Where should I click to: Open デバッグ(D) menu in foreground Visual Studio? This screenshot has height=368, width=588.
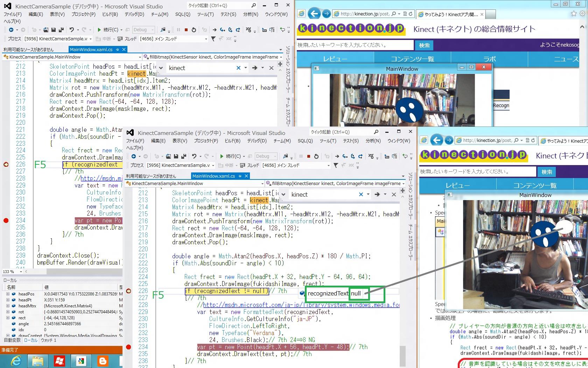(257, 141)
